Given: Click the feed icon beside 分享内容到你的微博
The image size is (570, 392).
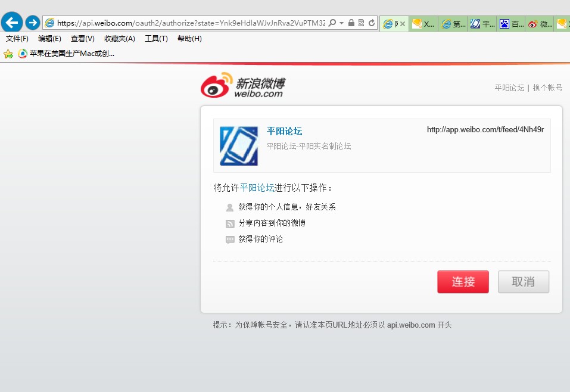Looking at the screenshot, I should (230, 223).
